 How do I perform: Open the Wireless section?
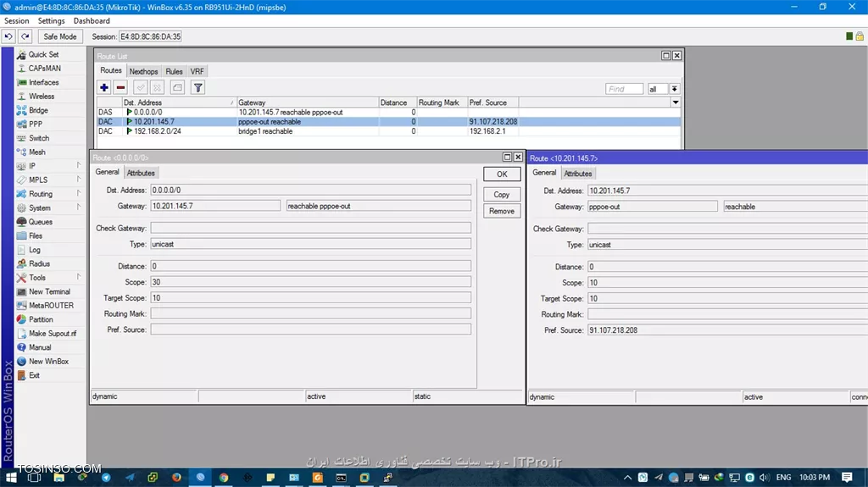pos(42,96)
